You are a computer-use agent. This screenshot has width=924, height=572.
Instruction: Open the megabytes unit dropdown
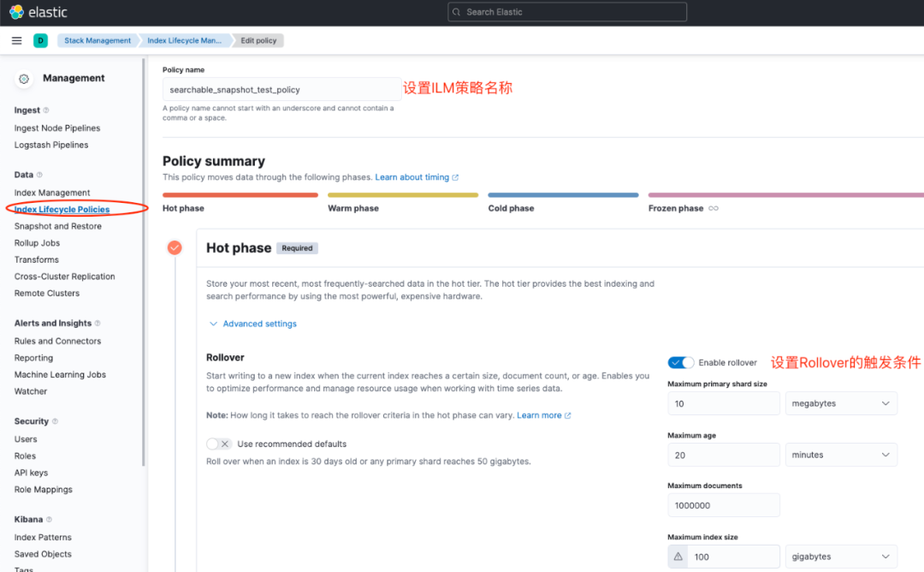point(841,403)
